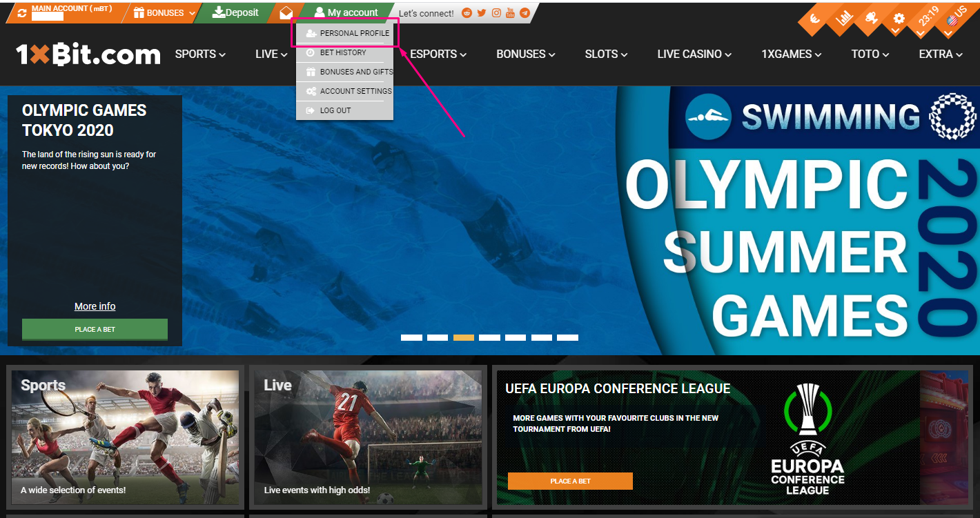Select Log Out from account menu
The image size is (980, 518).
(335, 110)
